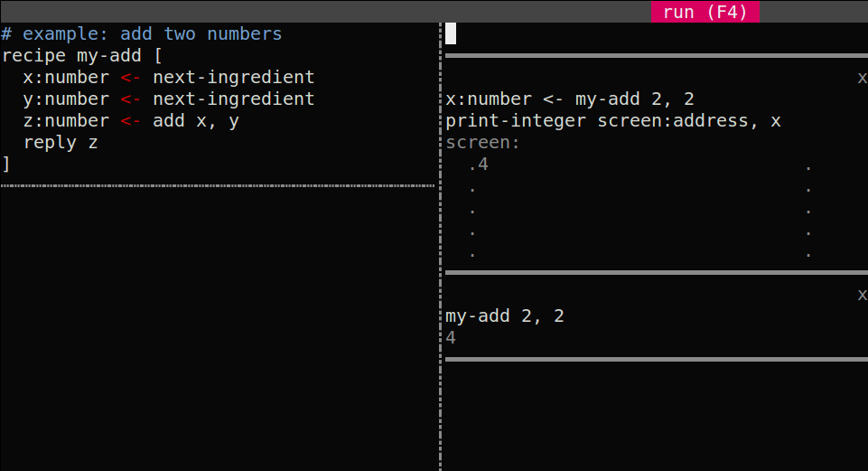
Task: Click the line 'z:number <- add x, y'
Action: point(131,121)
